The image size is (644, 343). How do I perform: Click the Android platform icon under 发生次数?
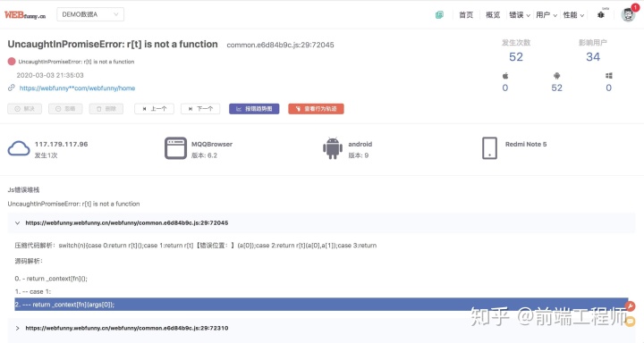[x=557, y=76]
